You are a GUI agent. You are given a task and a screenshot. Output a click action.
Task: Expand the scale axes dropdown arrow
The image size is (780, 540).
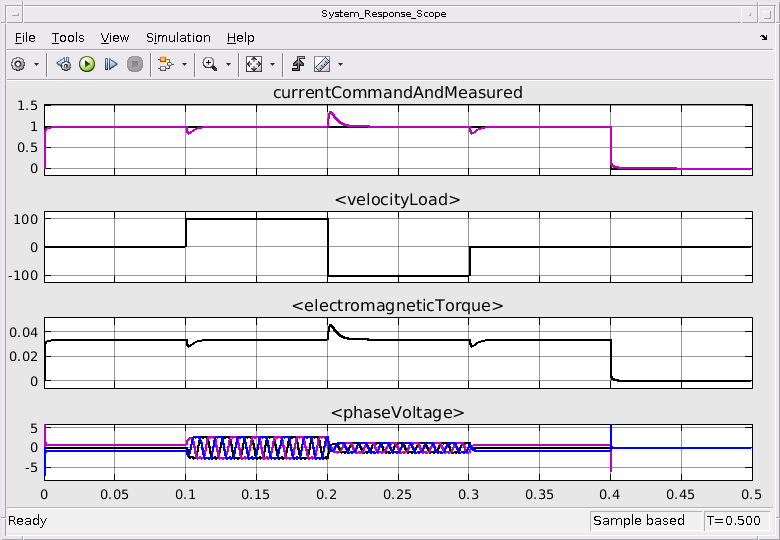click(272, 64)
